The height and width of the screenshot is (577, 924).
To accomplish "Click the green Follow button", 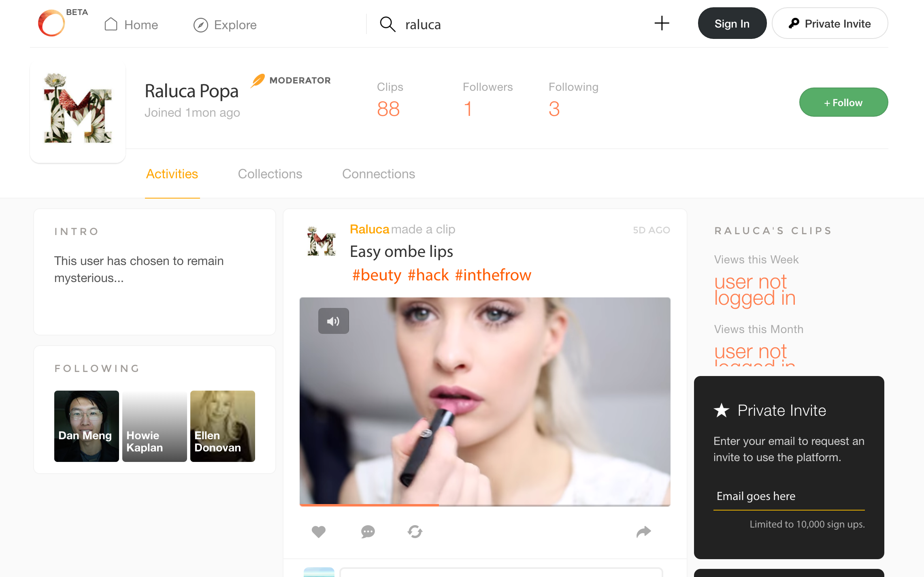I will coord(843,103).
